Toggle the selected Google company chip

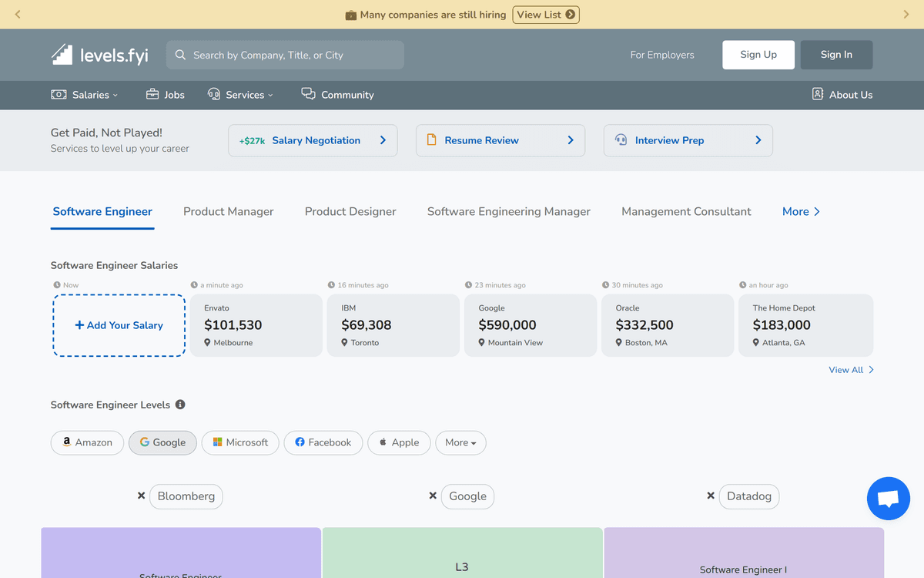(162, 442)
